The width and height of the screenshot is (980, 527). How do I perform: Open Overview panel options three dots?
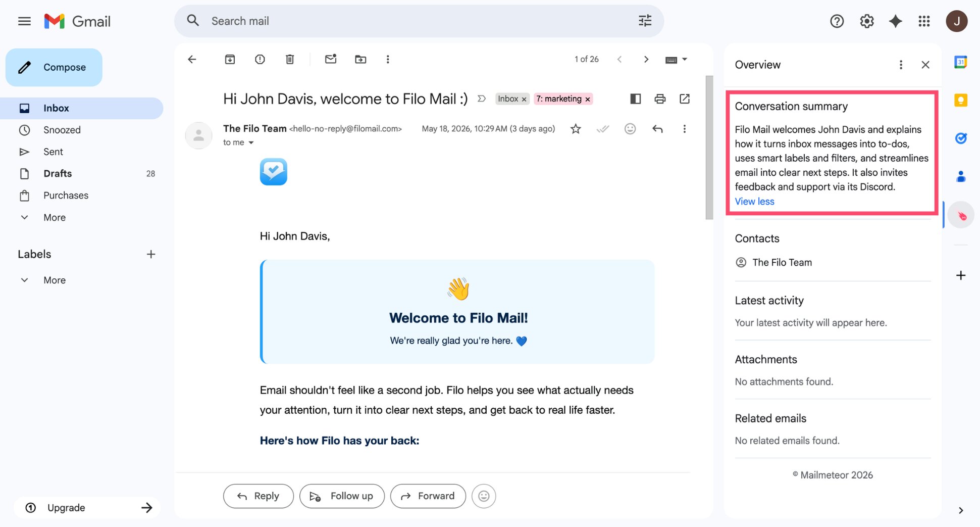(901, 65)
